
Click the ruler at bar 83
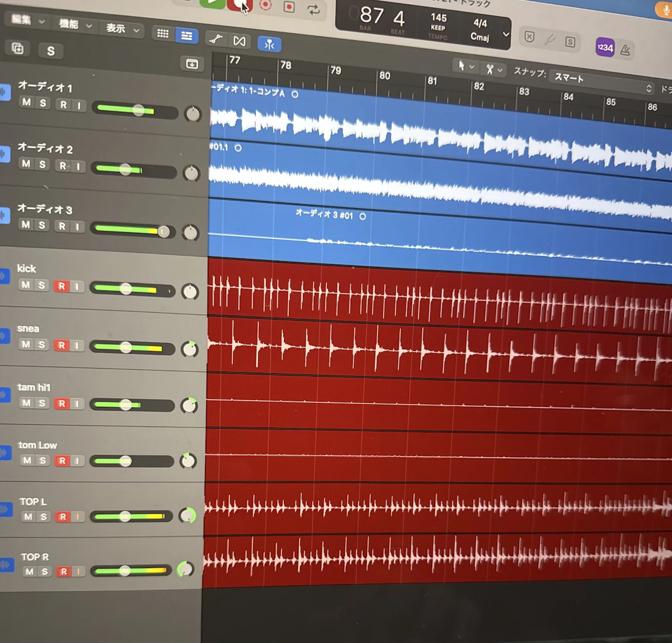524,91
